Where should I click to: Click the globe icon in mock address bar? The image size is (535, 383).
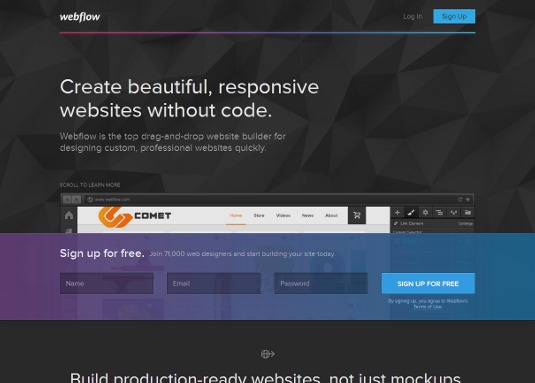pyautogui.click(x=90, y=200)
